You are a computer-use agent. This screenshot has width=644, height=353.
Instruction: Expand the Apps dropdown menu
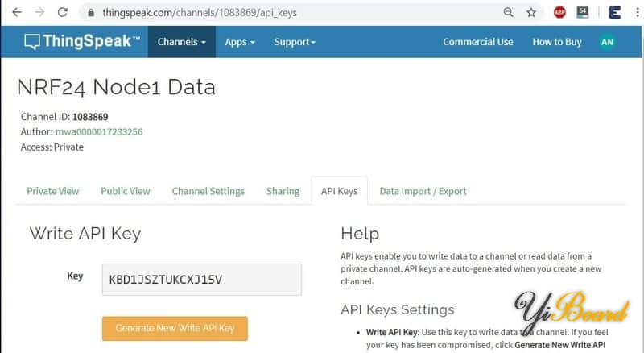tap(240, 42)
